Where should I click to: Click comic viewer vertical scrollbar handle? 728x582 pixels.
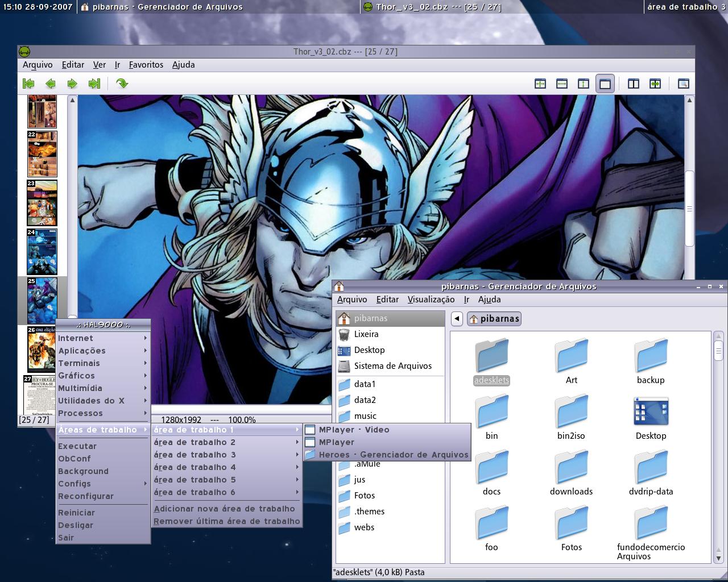pos(689,209)
